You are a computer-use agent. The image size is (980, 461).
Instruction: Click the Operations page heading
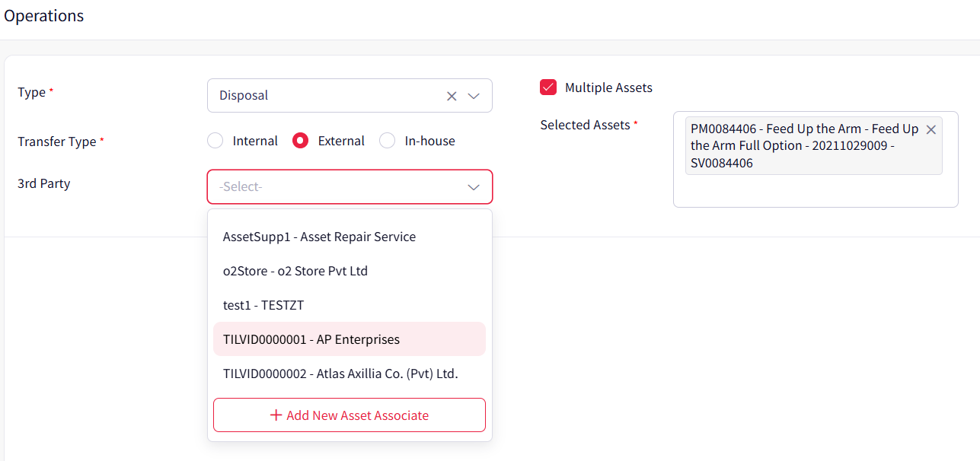[44, 16]
